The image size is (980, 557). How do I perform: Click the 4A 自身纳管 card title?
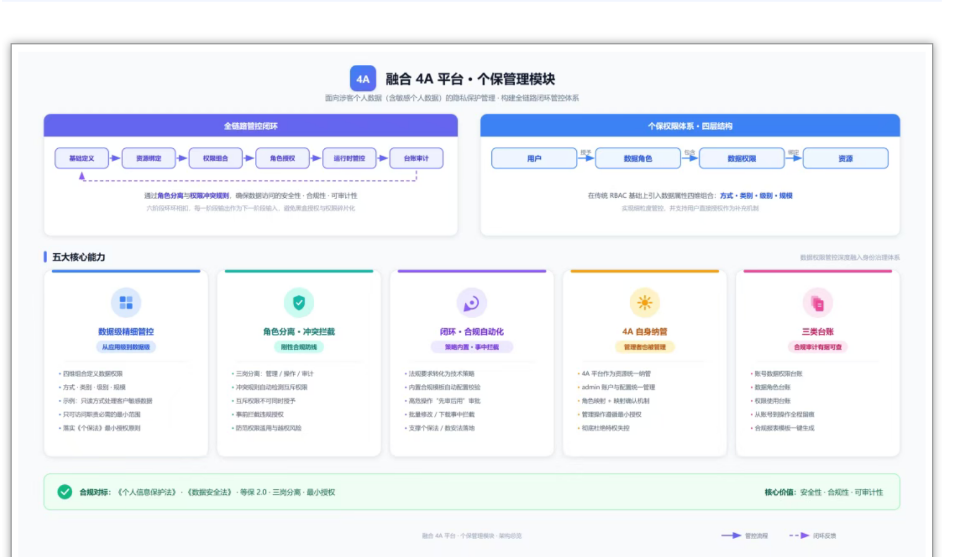coord(645,332)
